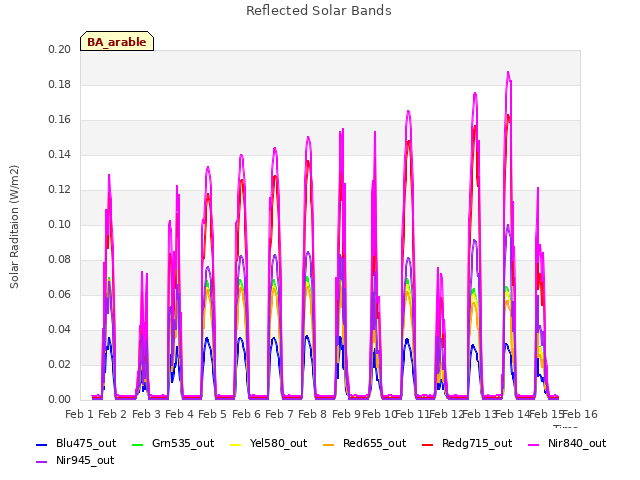Click the Nir840 peak on Feb 13
Screen dimensions: 640x480
(x=475, y=93)
